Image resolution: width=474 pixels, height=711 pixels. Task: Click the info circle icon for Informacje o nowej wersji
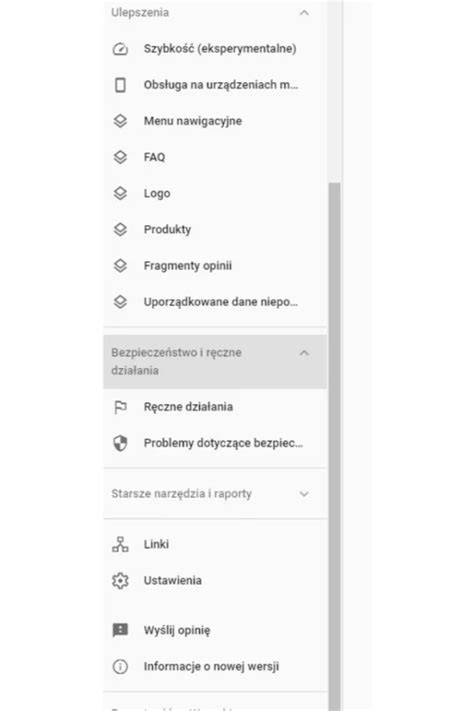(120, 667)
